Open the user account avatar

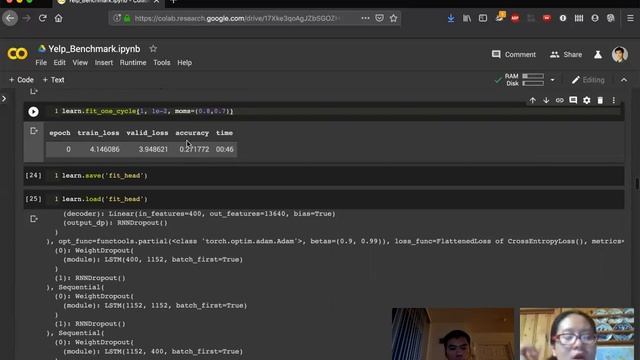point(620,54)
